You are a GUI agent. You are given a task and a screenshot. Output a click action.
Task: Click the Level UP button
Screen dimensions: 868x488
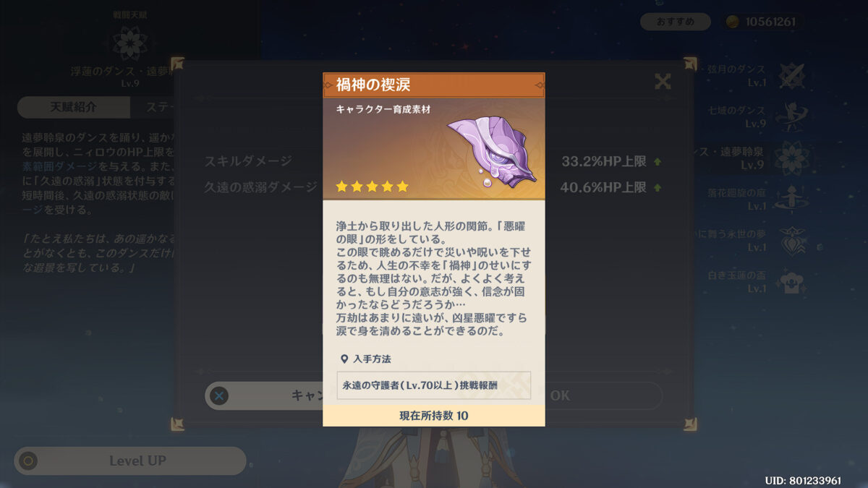click(x=130, y=461)
